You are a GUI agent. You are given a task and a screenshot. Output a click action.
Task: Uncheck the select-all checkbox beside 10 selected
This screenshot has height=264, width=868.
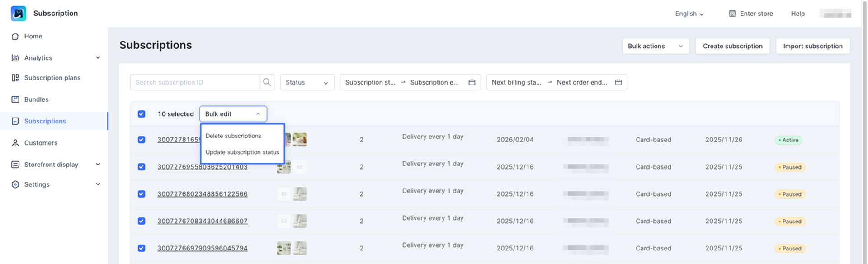142,114
